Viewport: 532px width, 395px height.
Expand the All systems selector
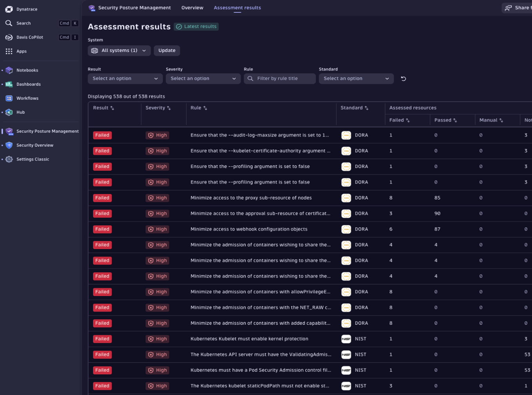pyautogui.click(x=119, y=50)
